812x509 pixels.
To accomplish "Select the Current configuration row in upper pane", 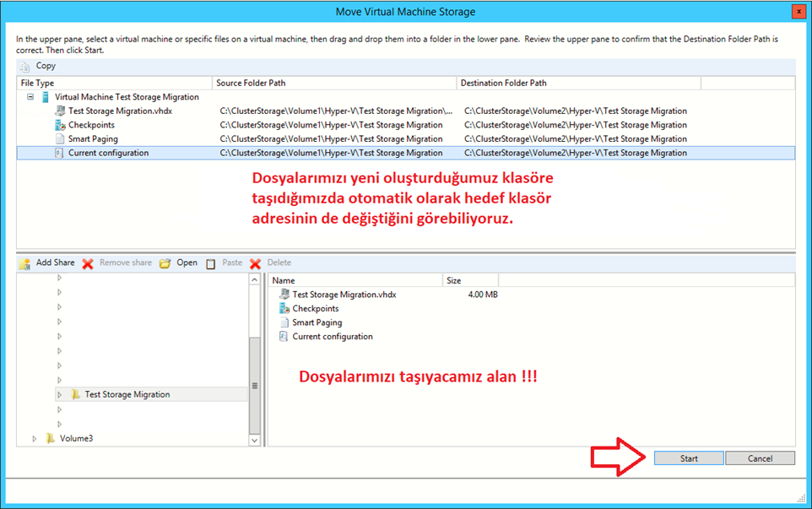I will (406, 153).
